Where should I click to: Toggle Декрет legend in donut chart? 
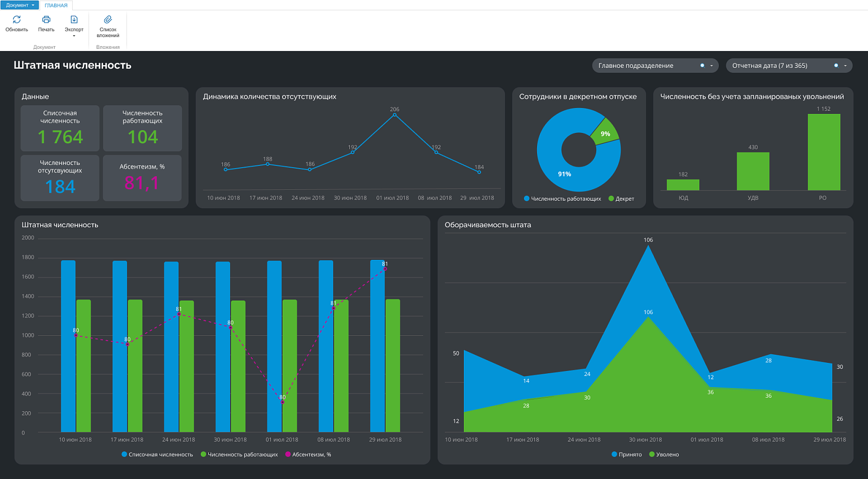click(x=621, y=199)
